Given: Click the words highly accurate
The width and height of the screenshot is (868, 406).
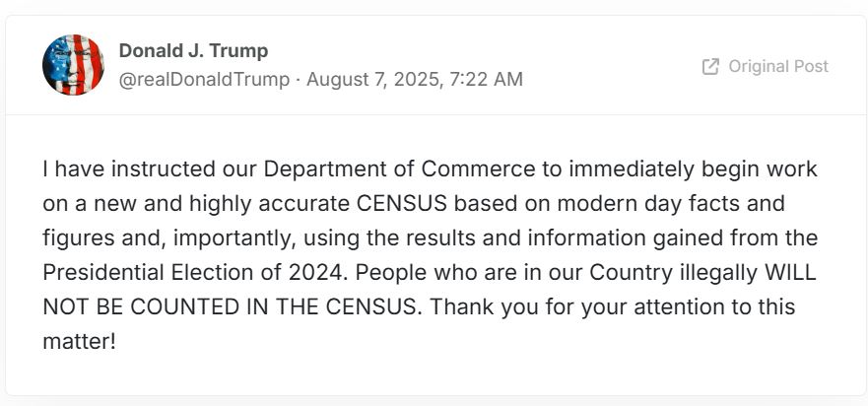Looking at the screenshot, I should [269, 204].
